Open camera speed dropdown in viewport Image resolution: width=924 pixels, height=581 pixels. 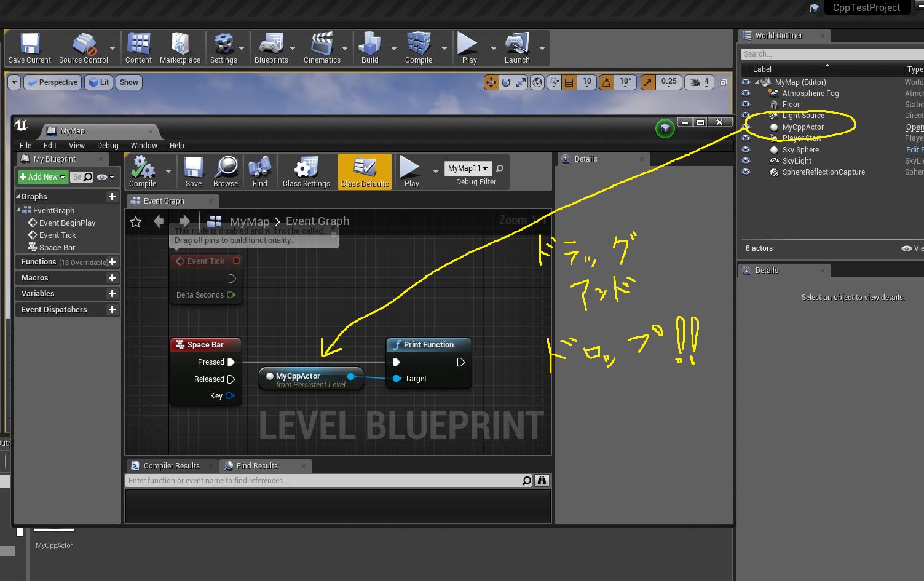click(699, 82)
